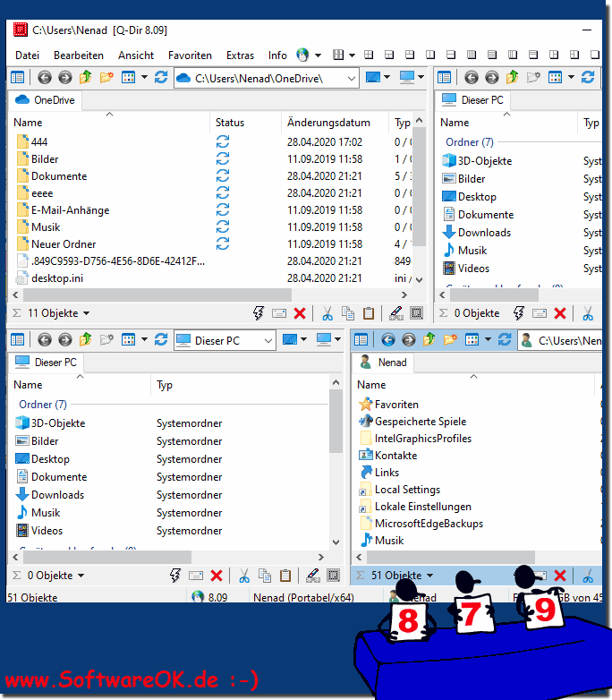Viewport: 612px width, 700px height.
Task: Click forward arrow in OneDrive pane toolbar
Action: [65, 78]
